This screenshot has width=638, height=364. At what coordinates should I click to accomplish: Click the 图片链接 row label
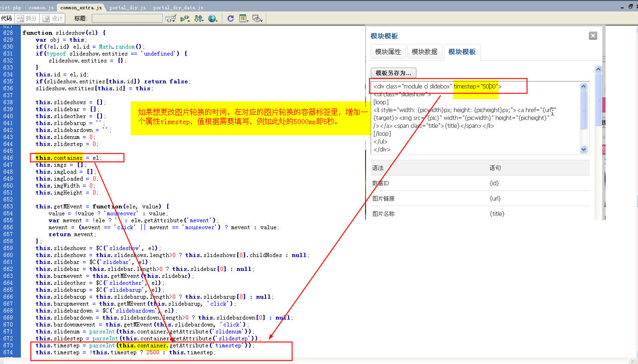[x=384, y=199]
